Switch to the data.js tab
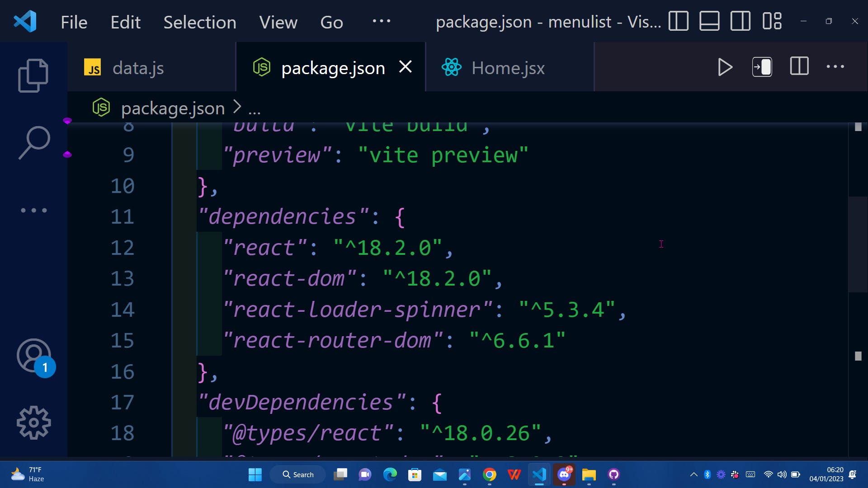Image resolution: width=868 pixels, height=488 pixels. 138,67
